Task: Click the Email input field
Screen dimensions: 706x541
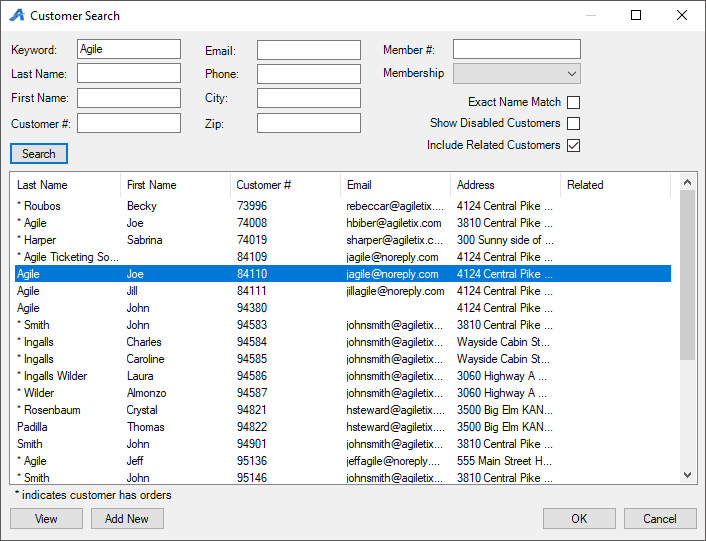Action: click(x=309, y=50)
